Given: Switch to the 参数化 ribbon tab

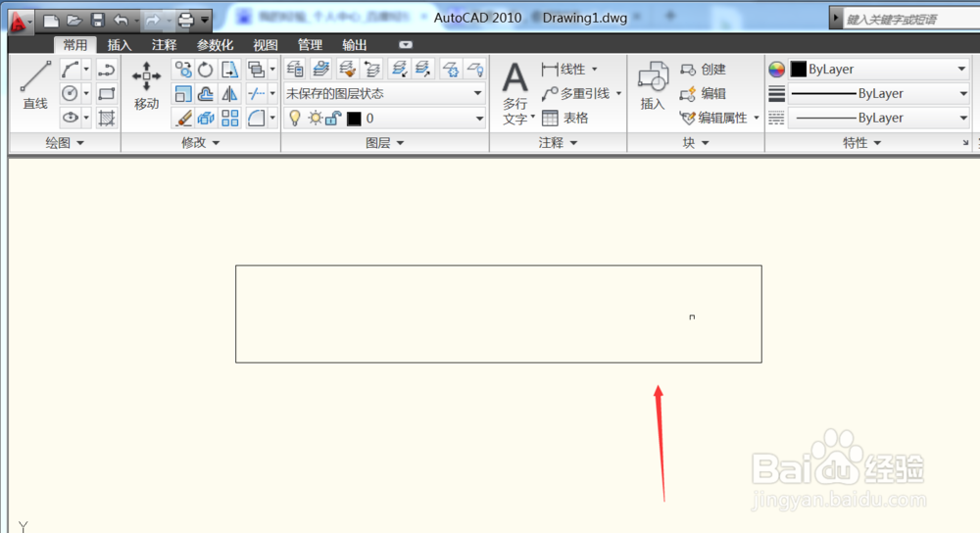Looking at the screenshot, I should click(215, 45).
